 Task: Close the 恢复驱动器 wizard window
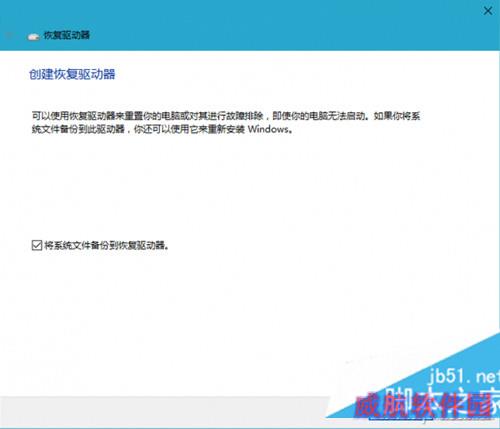click(x=488, y=11)
